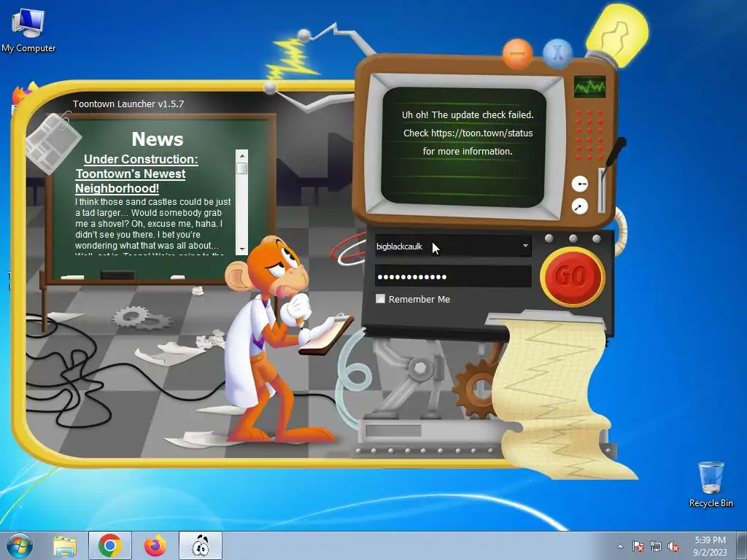Click the news scrollbar thumb
Screen dimensions: 747x560
[242, 168]
